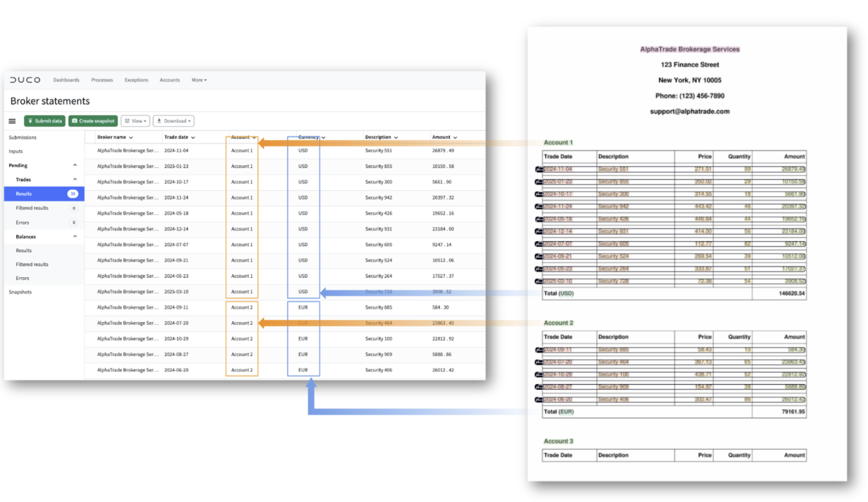Click the 2025-03-10 row marker icon in statement

pyautogui.click(x=539, y=281)
